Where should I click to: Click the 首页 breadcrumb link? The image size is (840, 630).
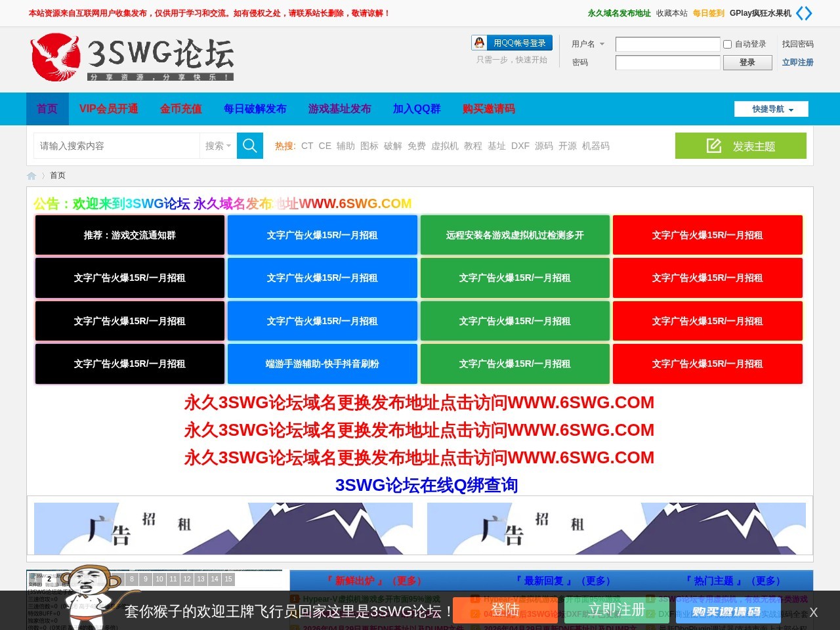[58, 175]
